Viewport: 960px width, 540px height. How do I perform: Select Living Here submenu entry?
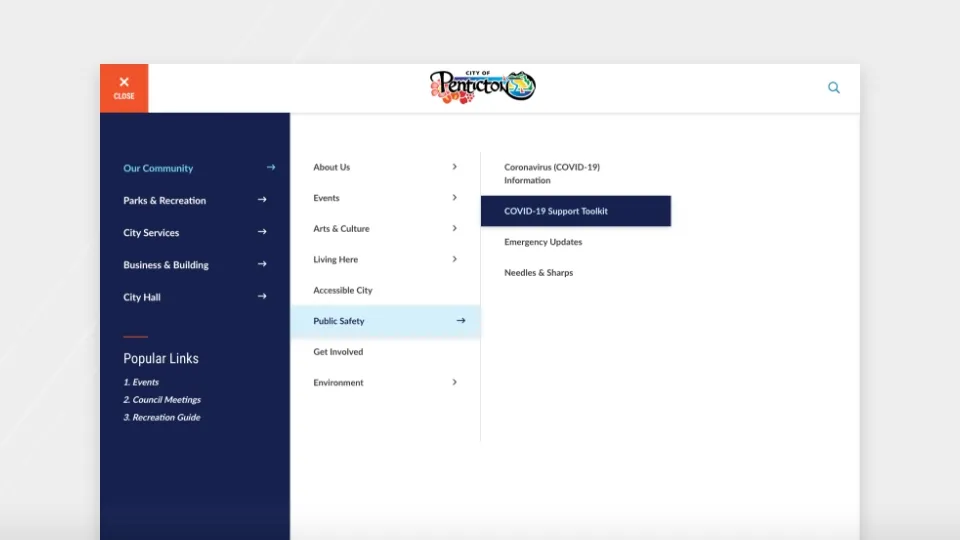(336, 260)
